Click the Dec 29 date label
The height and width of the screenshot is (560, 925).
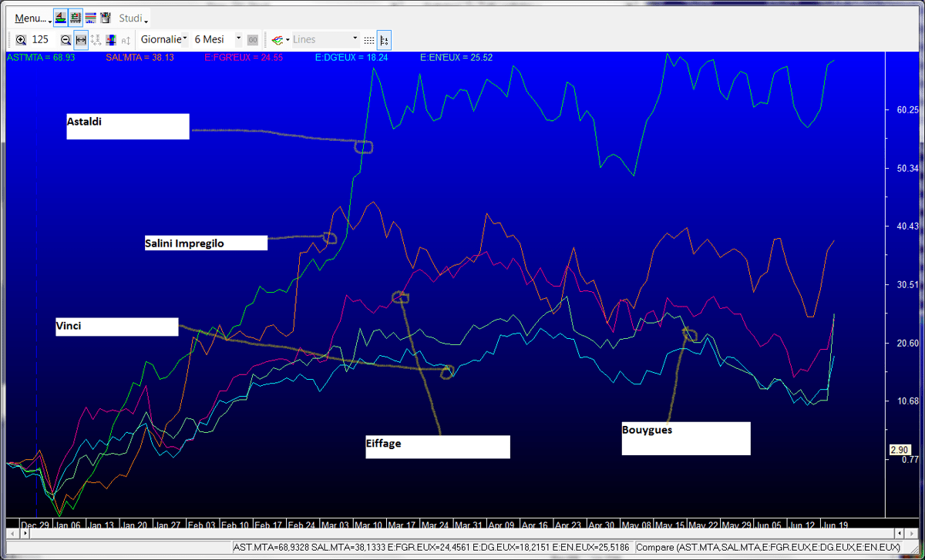point(35,525)
